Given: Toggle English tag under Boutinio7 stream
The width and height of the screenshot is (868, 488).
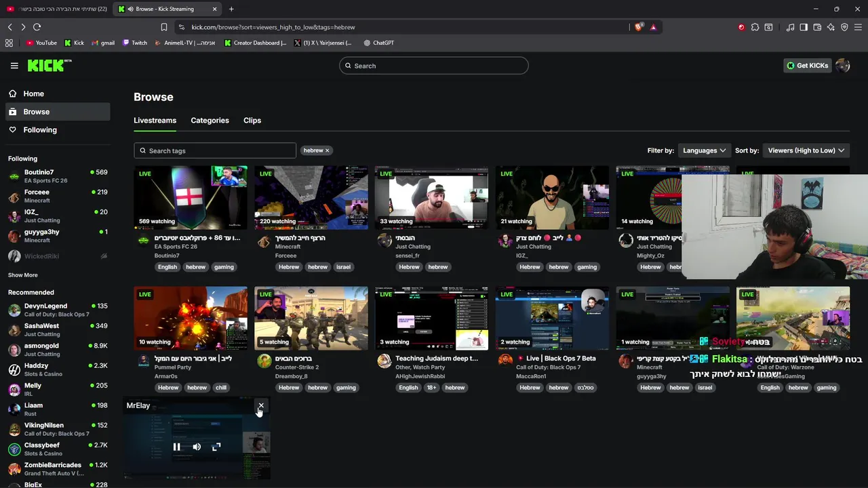Looking at the screenshot, I should pyautogui.click(x=167, y=267).
